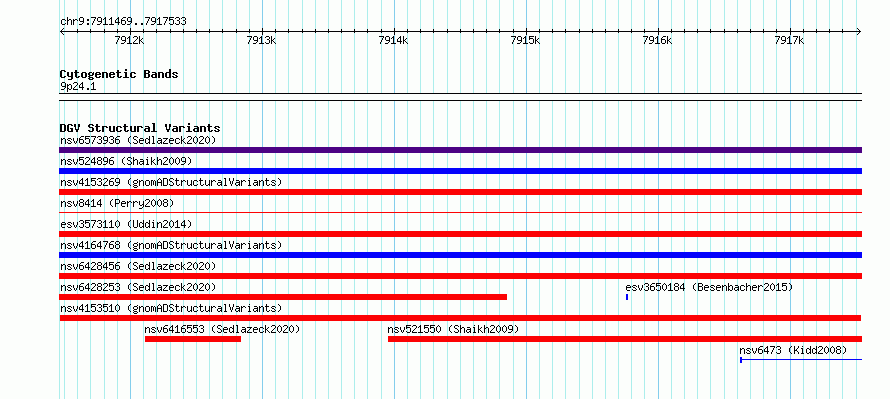Click the nsv6573936 (Sedlazeck2020) label

tap(138, 140)
